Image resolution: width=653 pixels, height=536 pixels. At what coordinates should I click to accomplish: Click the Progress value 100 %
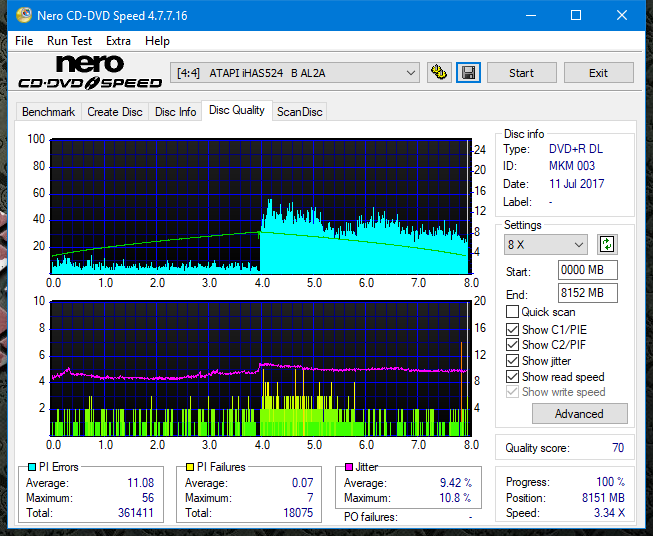(610, 482)
